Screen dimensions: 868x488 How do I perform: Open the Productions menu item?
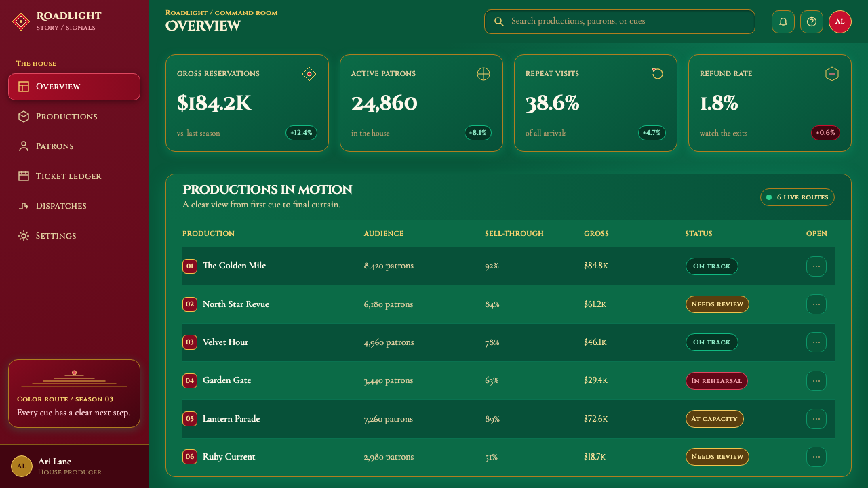[74, 117]
